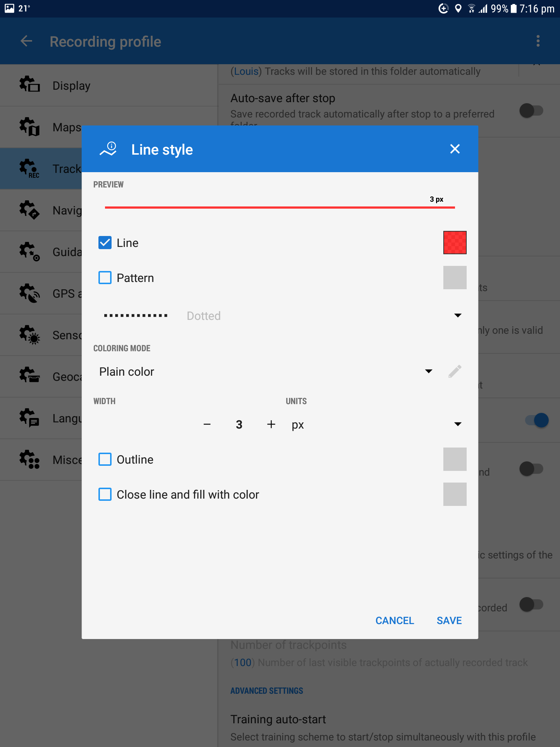This screenshot has height=747, width=560.
Task: Select the Display settings gear icon
Action: 30,85
